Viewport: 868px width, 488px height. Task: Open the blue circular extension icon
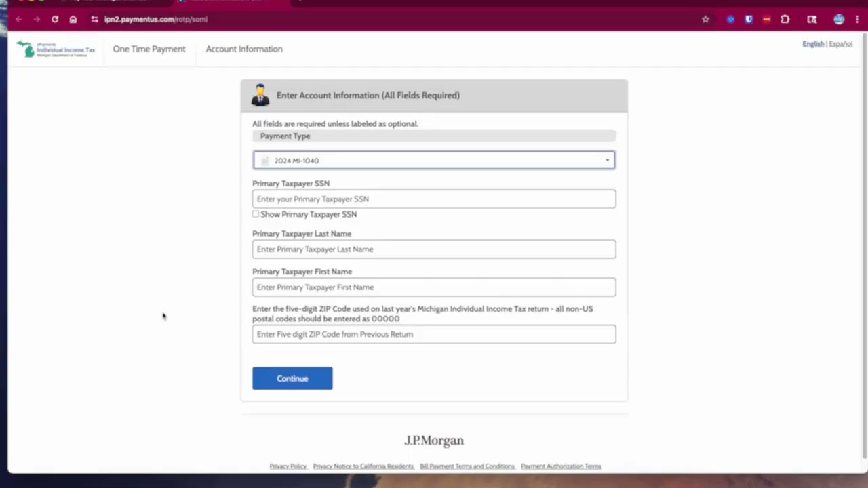tap(730, 19)
